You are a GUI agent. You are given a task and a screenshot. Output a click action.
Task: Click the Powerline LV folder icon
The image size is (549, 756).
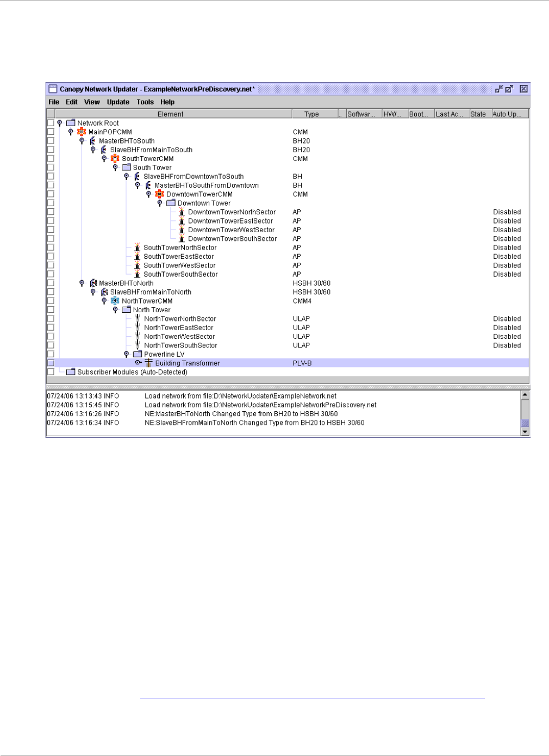[x=138, y=354]
